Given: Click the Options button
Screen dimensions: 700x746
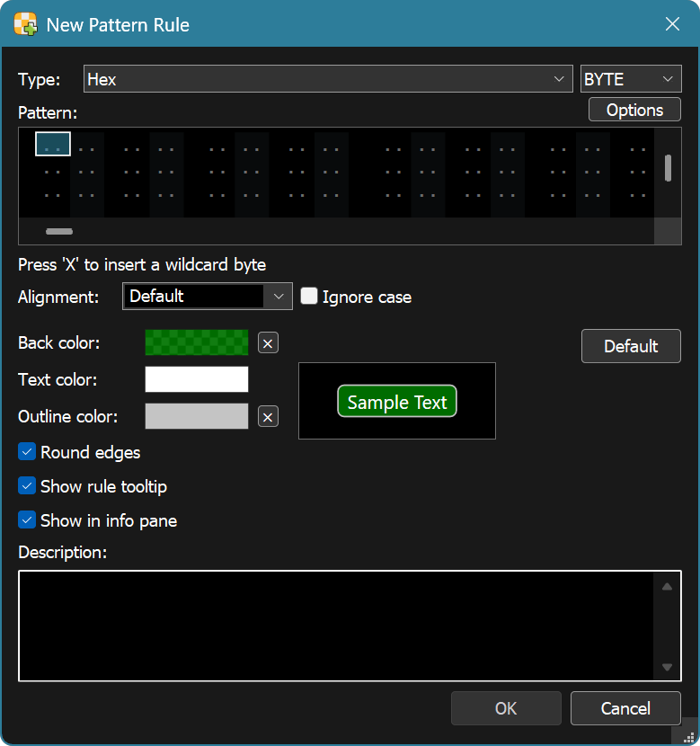Looking at the screenshot, I should coord(634,110).
